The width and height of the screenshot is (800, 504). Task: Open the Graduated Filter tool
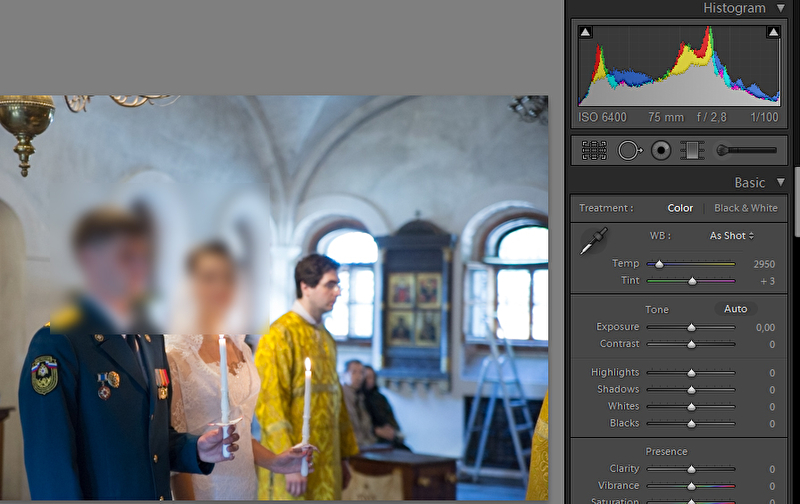tap(691, 150)
